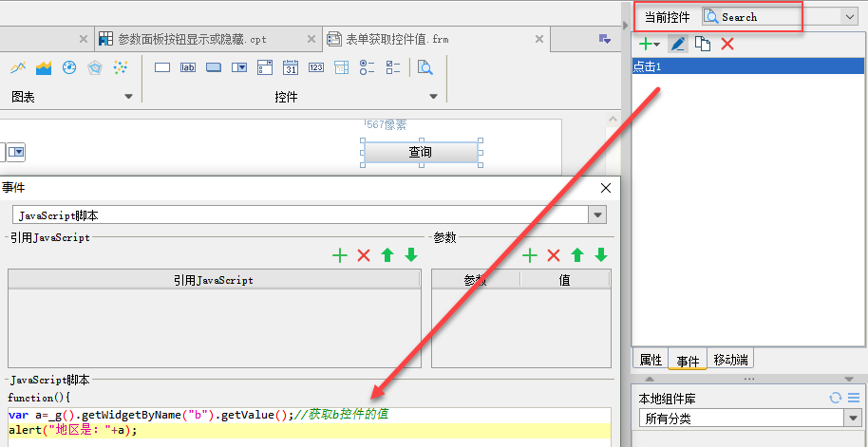Place cursor in the getWidgetByName code line
The width and height of the screenshot is (868, 447).
310,415
